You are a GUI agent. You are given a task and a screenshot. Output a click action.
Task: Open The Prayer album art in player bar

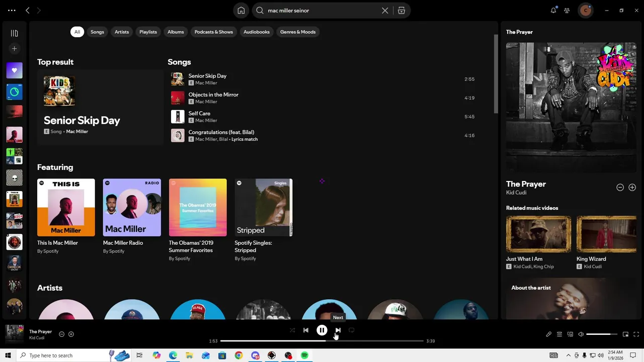point(14,334)
